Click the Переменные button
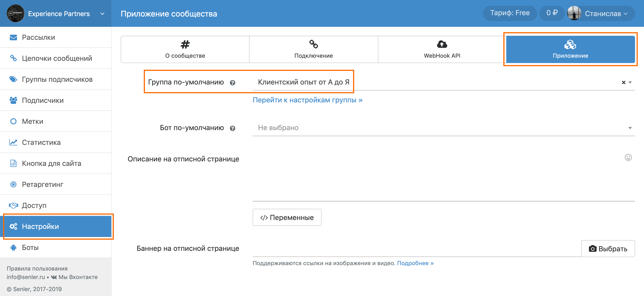Image resolution: width=644 pixels, height=296 pixels. 287,217
